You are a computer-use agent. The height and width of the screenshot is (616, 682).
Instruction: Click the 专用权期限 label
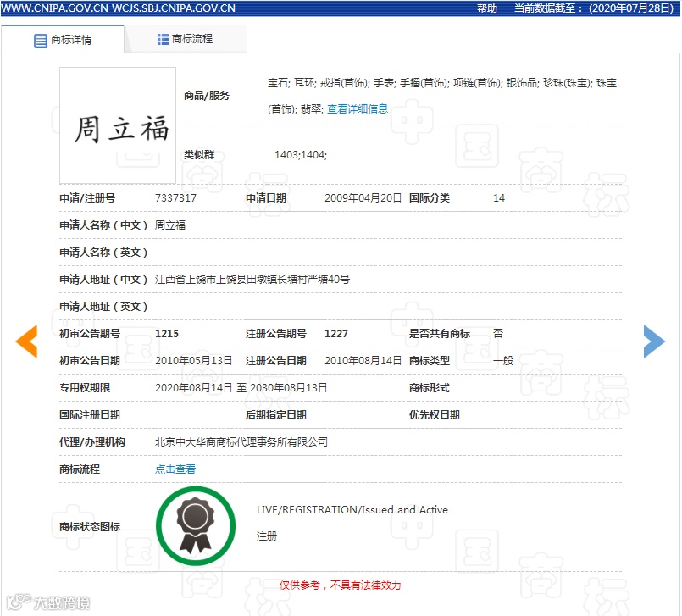pos(85,387)
